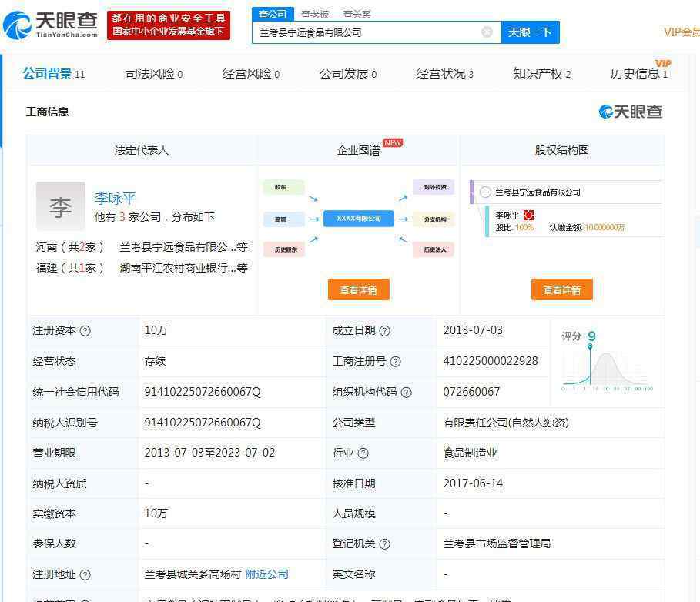The width and height of the screenshot is (700, 602).
Task: Click the score distribution chart under 评分
Action: pos(607,369)
